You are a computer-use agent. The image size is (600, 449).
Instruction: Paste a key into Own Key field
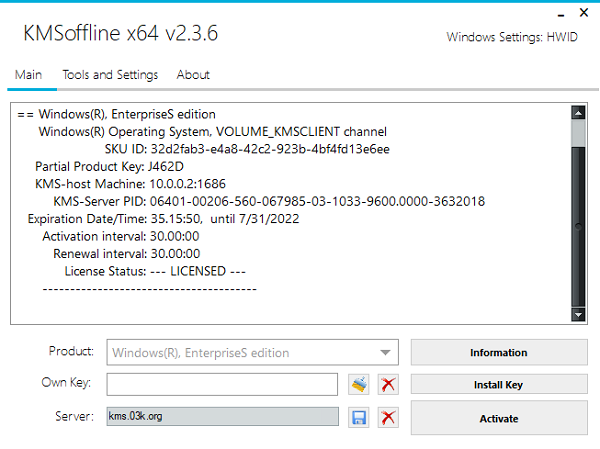pyautogui.click(x=360, y=384)
